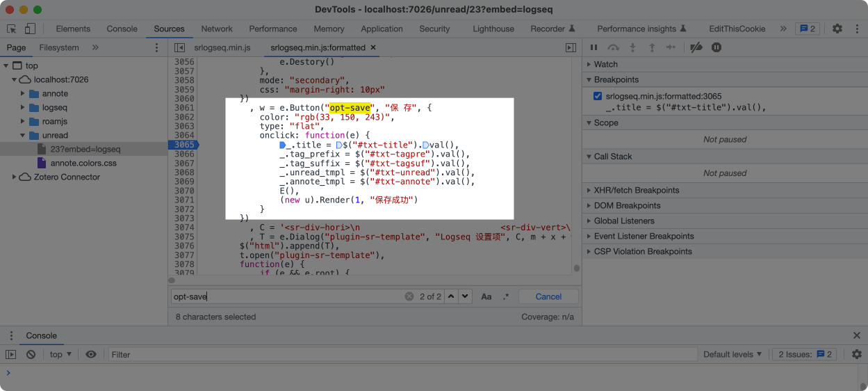This screenshot has width=868, height=391.
Task: Open the Application tab
Action: [382, 29]
